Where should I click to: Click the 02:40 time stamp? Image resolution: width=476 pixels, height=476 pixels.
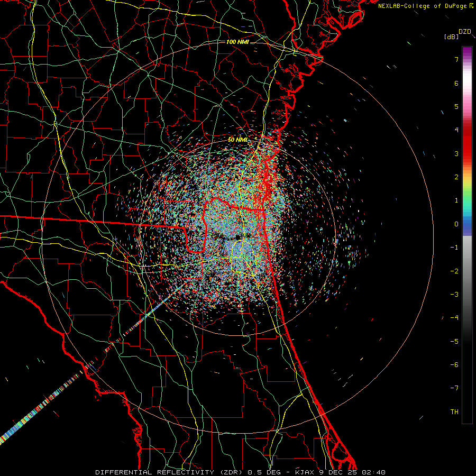(373, 472)
